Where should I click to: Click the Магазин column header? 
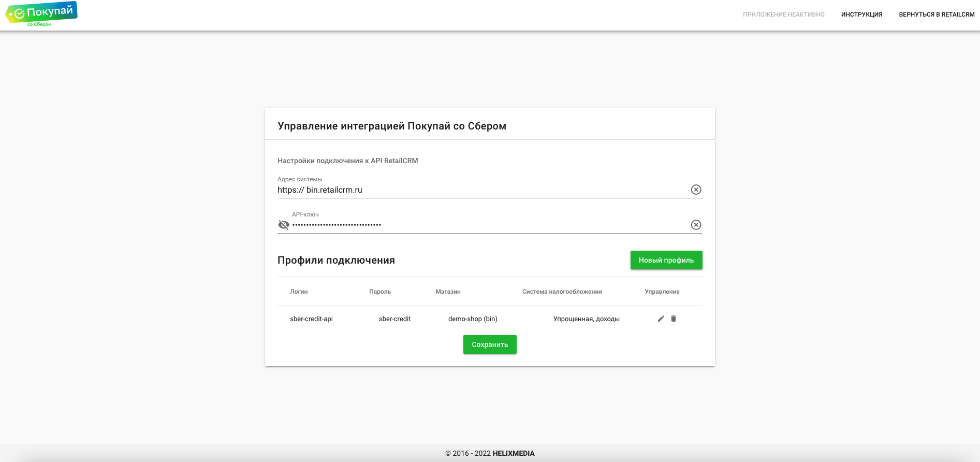click(x=448, y=292)
